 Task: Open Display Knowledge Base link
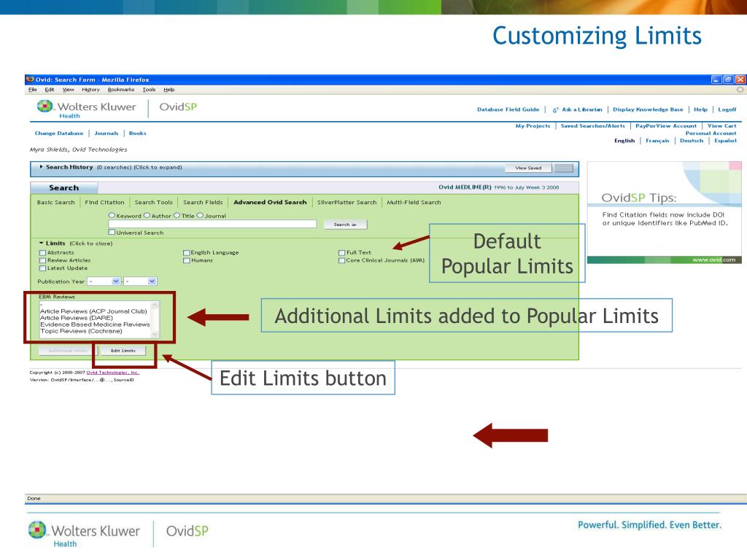(x=648, y=109)
